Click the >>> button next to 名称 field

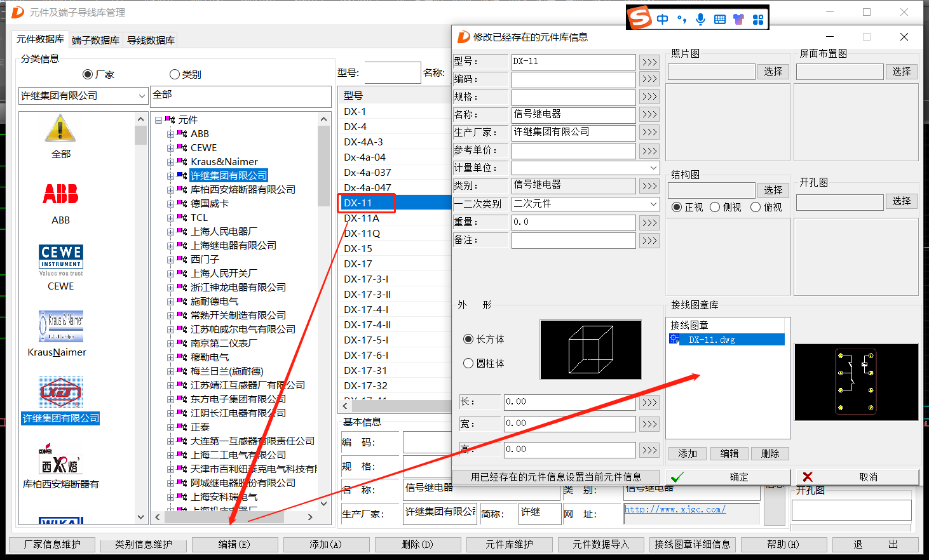(649, 115)
